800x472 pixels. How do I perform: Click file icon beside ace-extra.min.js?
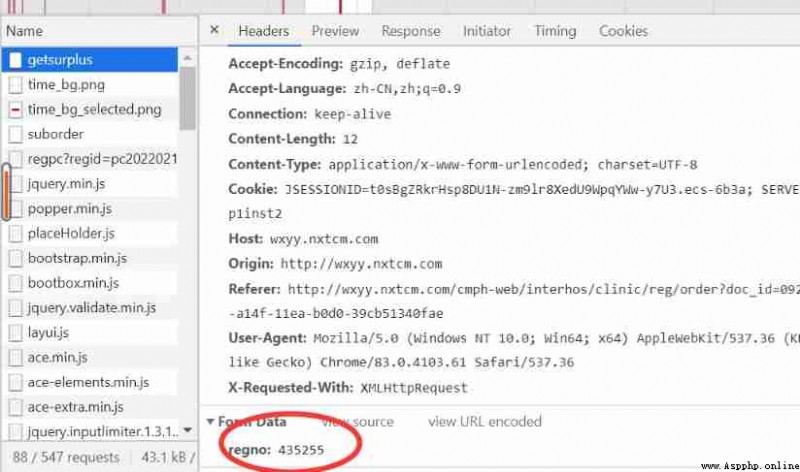click(16, 407)
